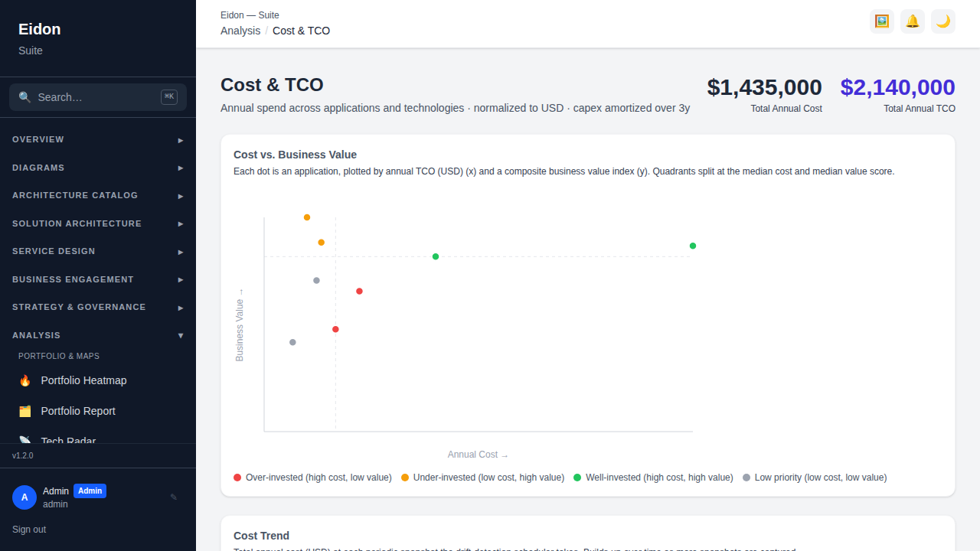Edit profile with the pencil icon

[x=174, y=497]
